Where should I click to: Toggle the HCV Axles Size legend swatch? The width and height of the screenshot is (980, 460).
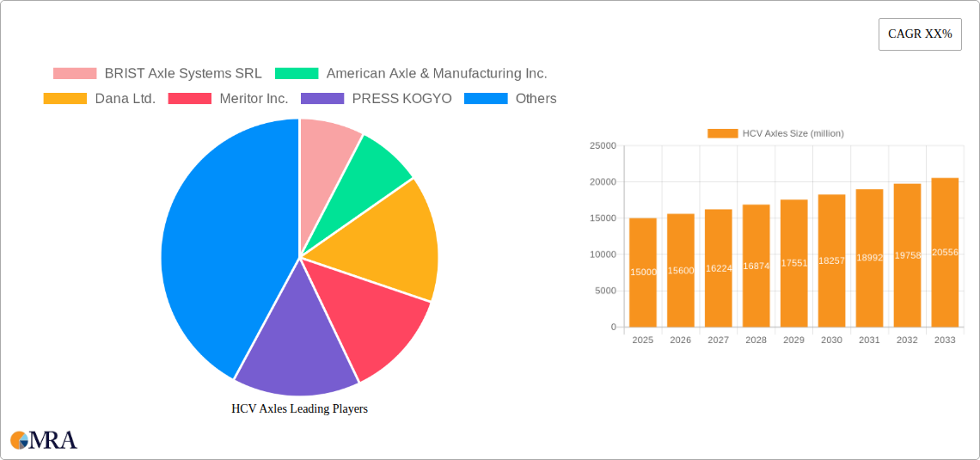click(722, 133)
